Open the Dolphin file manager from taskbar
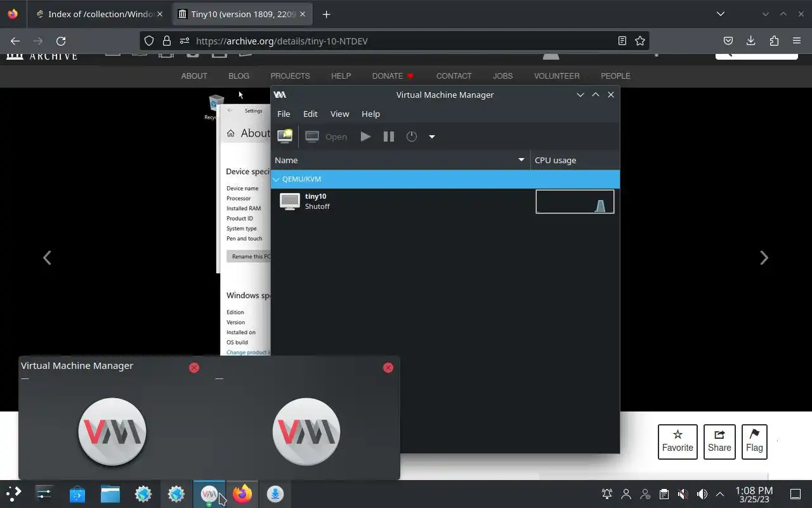 tap(110, 493)
